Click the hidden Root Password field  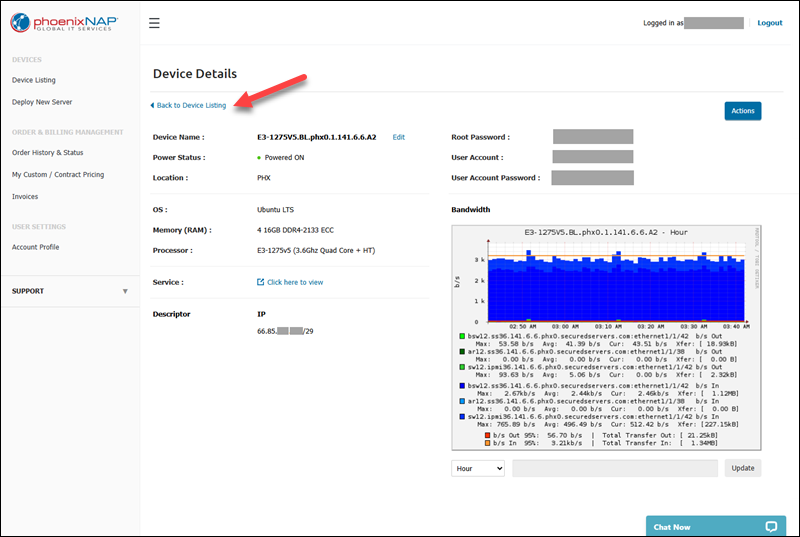pos(593,137)
